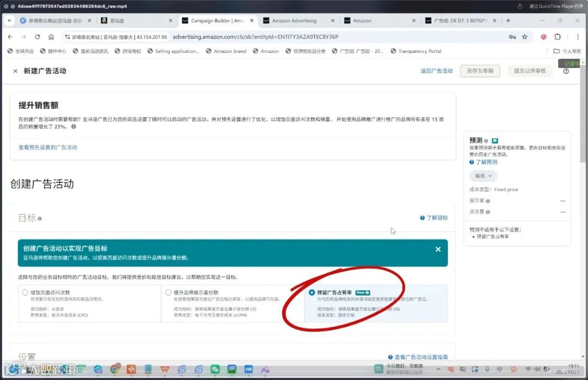This screenshot has width=588, height=380.
Task: Show info icon beside 点击量
Action: coord(488,212)
